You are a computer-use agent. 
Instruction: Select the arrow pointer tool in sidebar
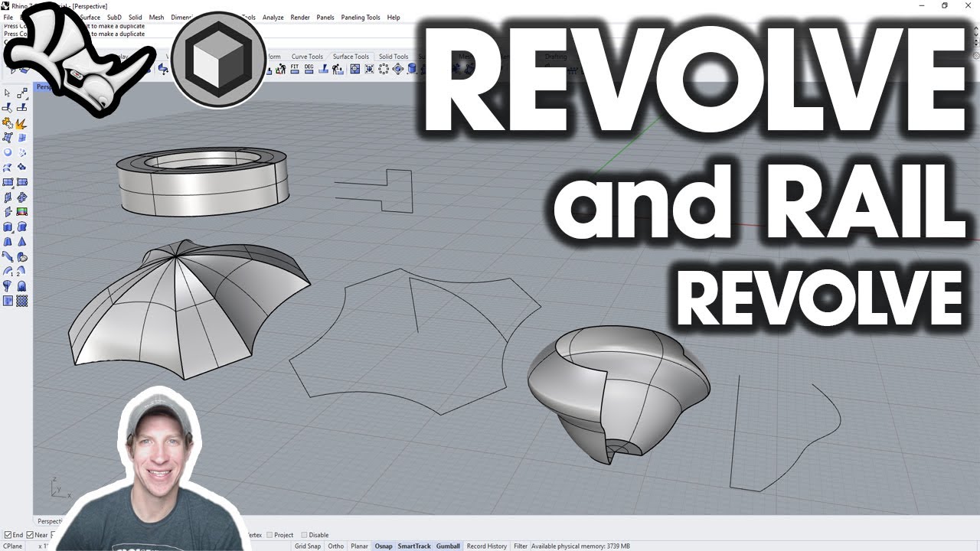[7, 93]
